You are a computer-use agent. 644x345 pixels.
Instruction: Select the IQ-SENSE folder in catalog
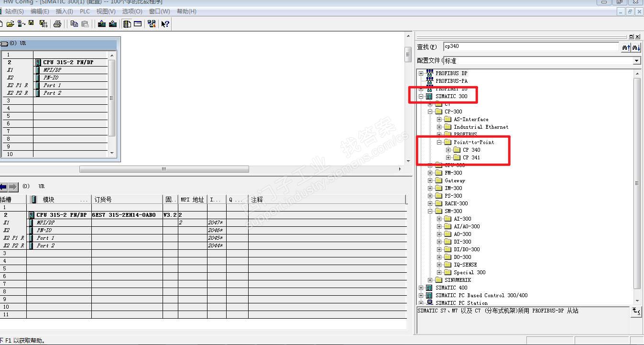click(465, 265)
